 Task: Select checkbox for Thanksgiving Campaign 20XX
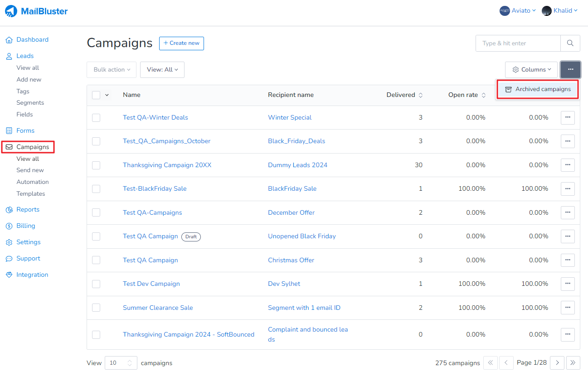pos(96,165)
